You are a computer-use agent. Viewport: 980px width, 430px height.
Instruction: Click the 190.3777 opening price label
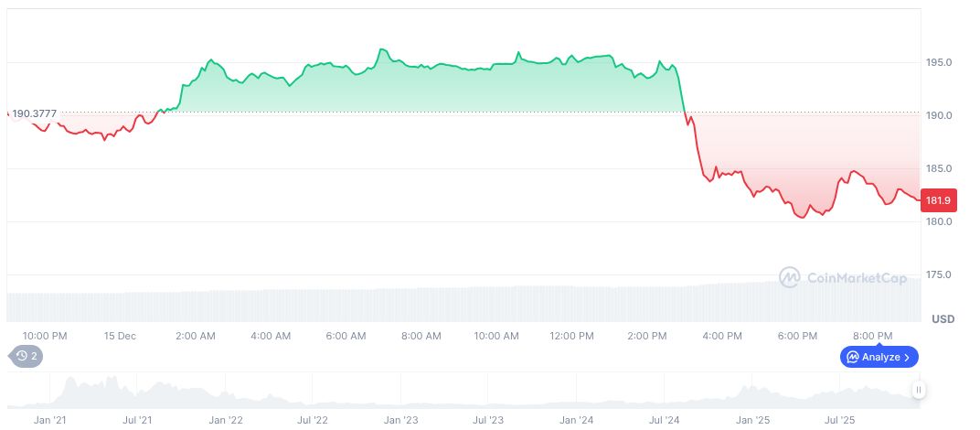coord(34,113)
